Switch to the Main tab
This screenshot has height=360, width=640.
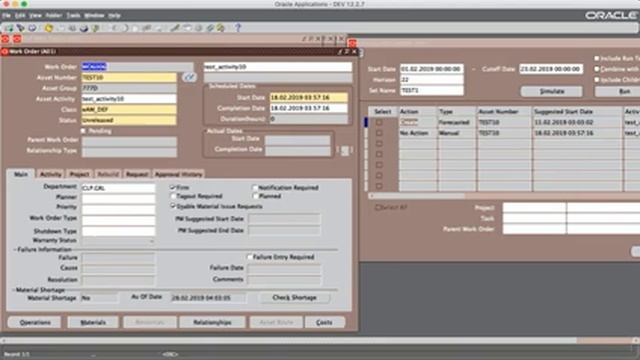[21, 174]
